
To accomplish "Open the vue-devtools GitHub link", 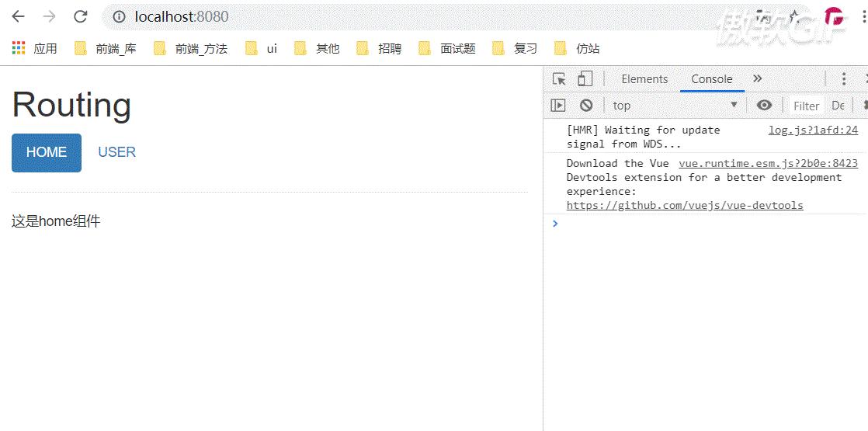I will tap(685, 206).
